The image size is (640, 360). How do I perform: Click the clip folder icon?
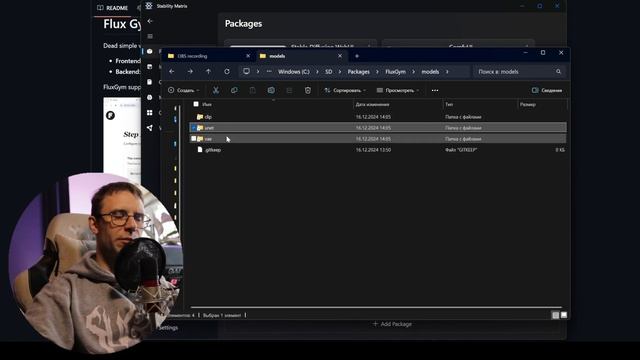click(200, 117)
